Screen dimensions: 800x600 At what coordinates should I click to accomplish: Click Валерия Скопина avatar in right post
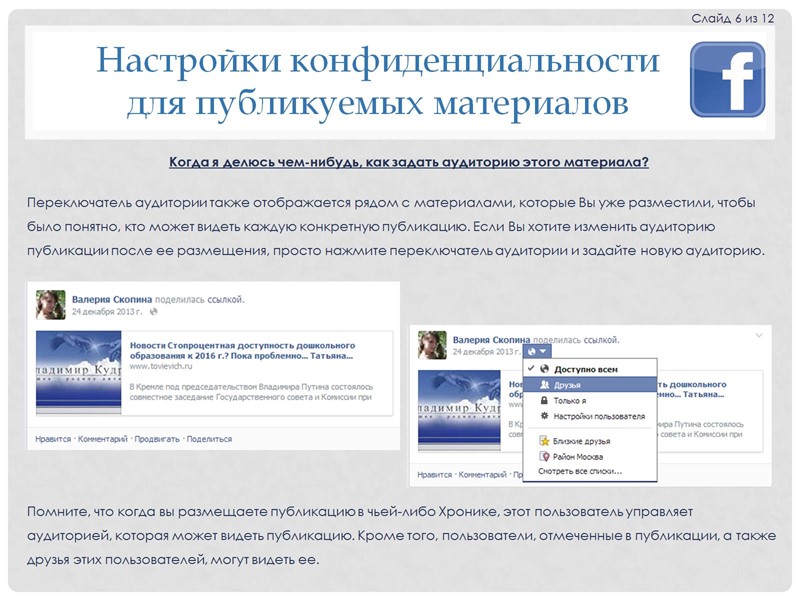(x=432, y=345)
